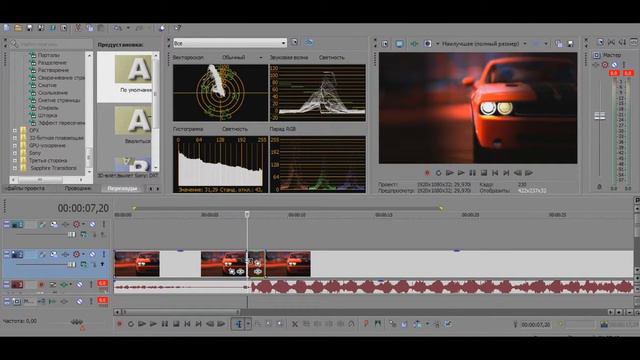The width and height of the screenshot is (640, 360).
Task: Click the Play button below the video preview
Action: (461, 173)
